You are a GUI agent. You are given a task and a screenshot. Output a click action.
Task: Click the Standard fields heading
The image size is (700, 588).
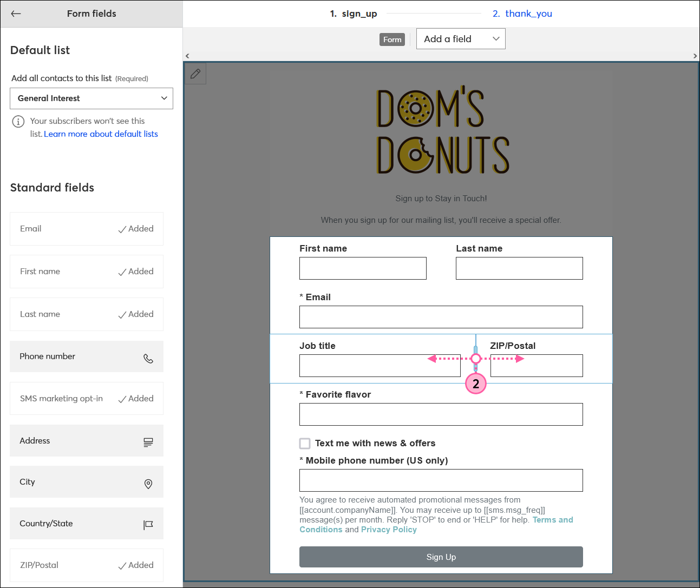click(x=52, y=188)
